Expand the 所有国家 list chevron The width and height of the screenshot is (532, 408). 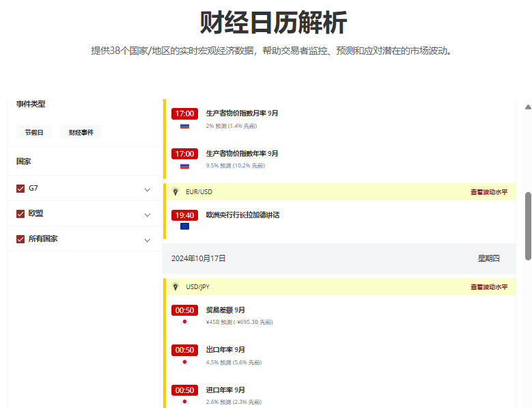[x=148, y=241]
